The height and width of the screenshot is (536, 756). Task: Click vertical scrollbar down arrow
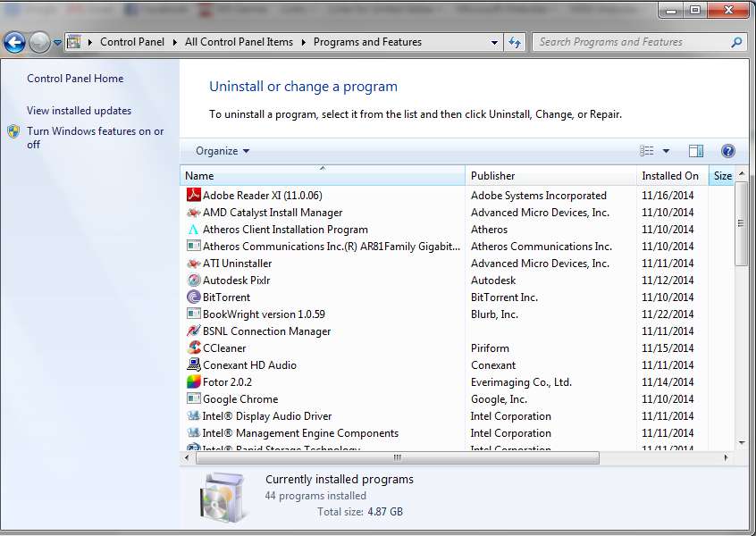point(742,442)
